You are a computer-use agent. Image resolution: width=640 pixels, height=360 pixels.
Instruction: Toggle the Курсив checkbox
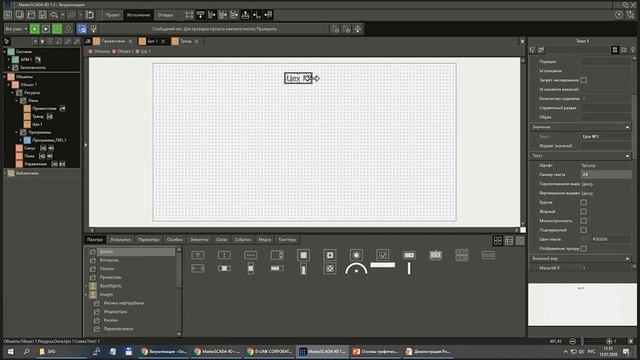pyautogui.click(x=584, y=202)
